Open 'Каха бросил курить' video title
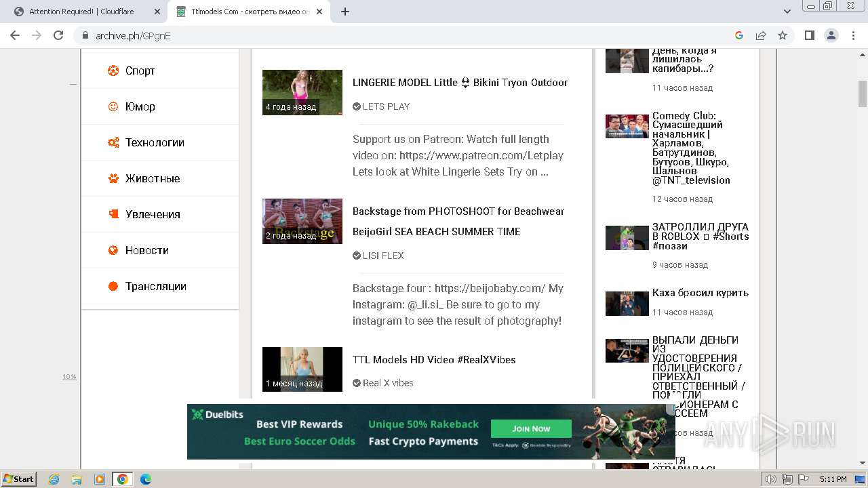 (701, 293)
